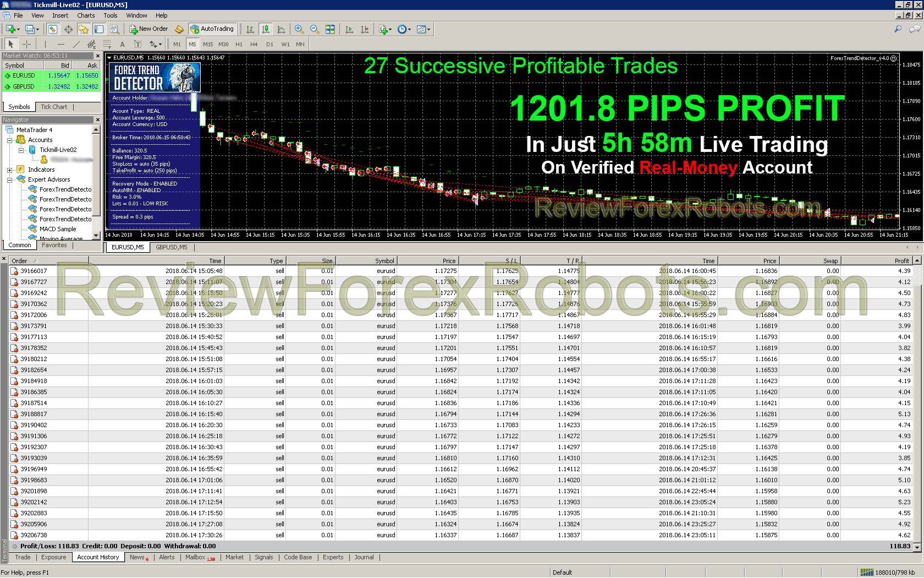Click the Zoom In magnifier icon
The height and width of the screenshot is (578, 924).
coord(299,29)
